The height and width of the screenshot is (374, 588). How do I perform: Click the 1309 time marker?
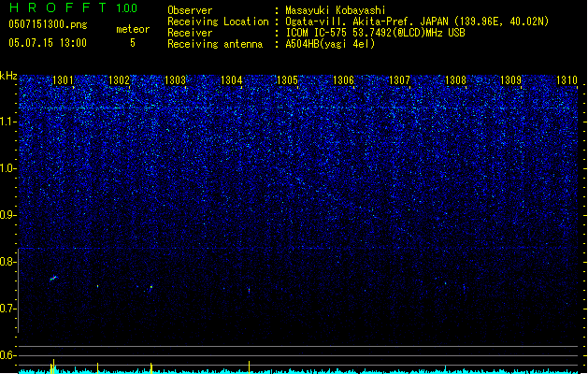510,80
